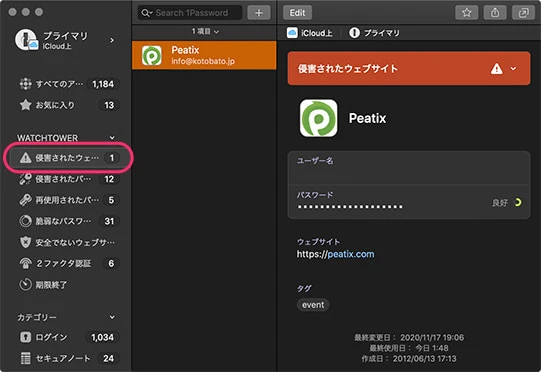The image size is (541, 372).
Task: Click the add new item plus button
Action: (259, 13)
